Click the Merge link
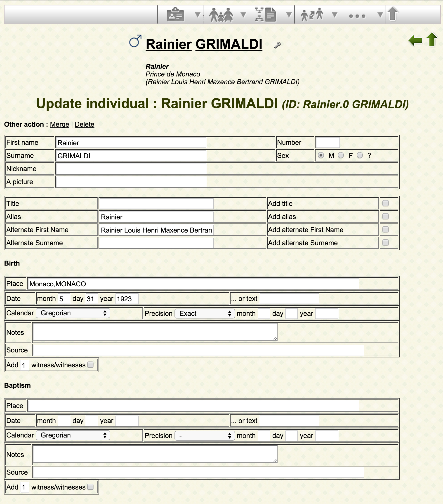The height and width of the screenshot is (504, 443). (x=60, y=124)
